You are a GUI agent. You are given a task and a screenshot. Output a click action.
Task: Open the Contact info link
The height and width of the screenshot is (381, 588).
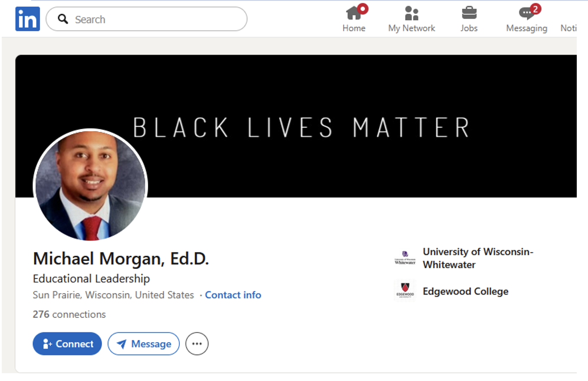click(233, 295)
